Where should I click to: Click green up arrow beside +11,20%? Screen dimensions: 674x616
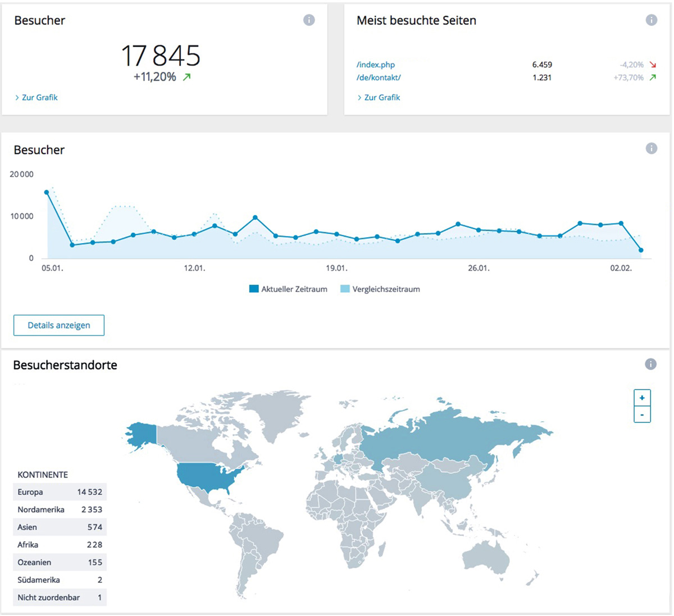186,77
